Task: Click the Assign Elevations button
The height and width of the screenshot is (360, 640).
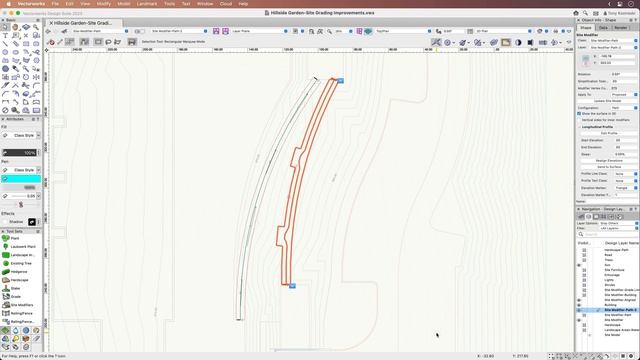Action: (609, 161)
